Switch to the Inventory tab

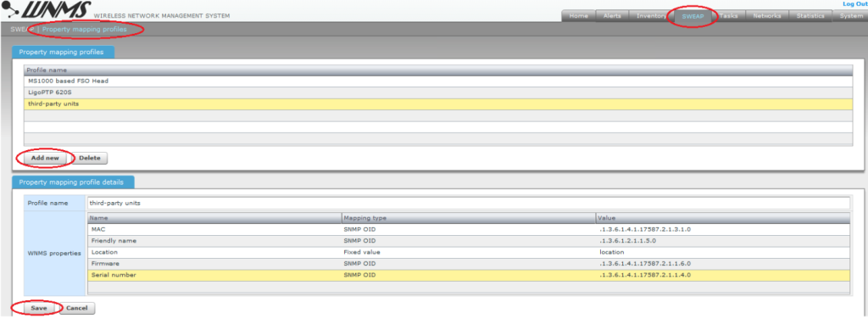(x=651, y=16)
